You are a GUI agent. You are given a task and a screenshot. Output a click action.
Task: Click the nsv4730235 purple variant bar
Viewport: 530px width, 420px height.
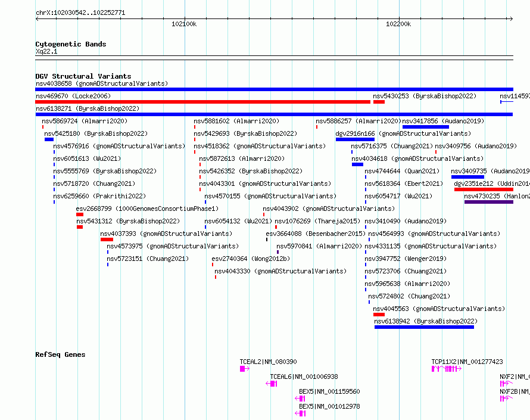[x=489, y=202]
